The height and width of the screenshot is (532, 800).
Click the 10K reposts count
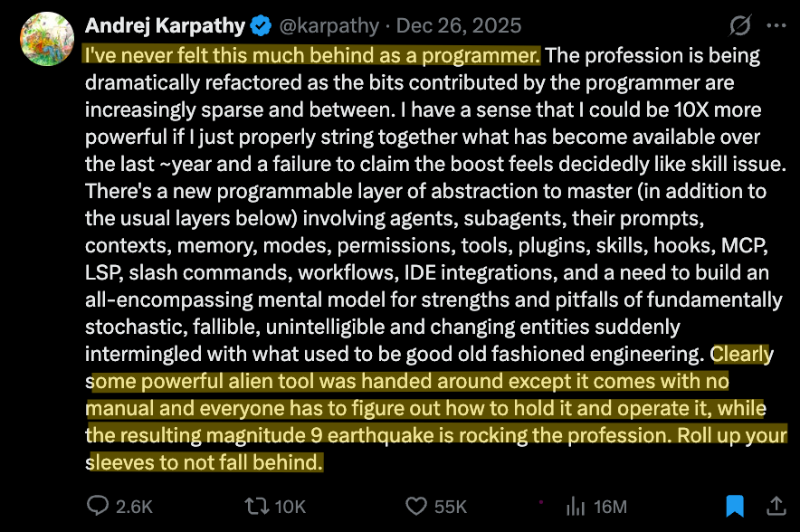coord(291,507)
